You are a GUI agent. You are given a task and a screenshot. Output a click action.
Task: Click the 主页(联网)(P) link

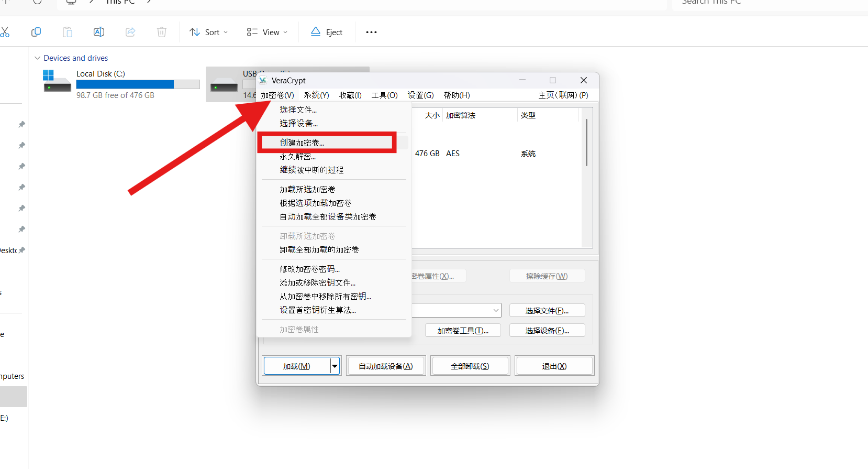coord(563,95)
